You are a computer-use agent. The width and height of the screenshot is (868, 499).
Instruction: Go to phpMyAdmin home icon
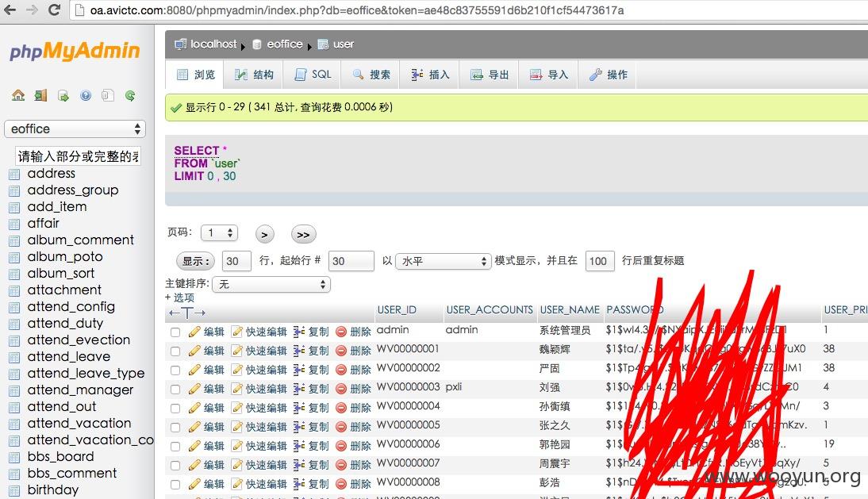point(18,95)
